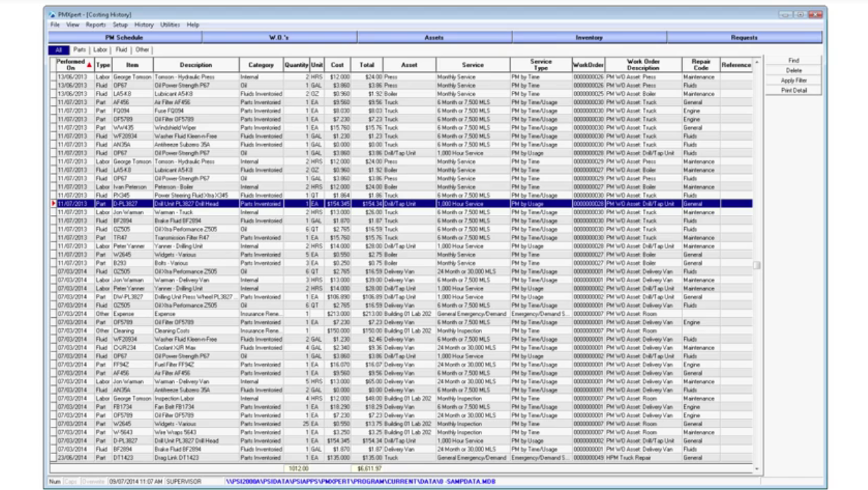Select the 'Inspection Labor' description cell
The height and width of the screenshot is (490, 868).
click(196, 399)
